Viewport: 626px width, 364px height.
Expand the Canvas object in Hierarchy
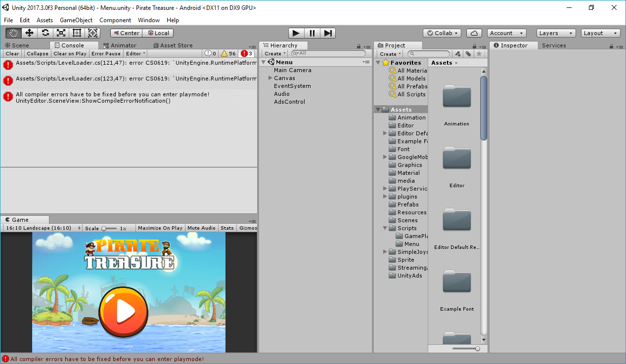tap(270, 78)
